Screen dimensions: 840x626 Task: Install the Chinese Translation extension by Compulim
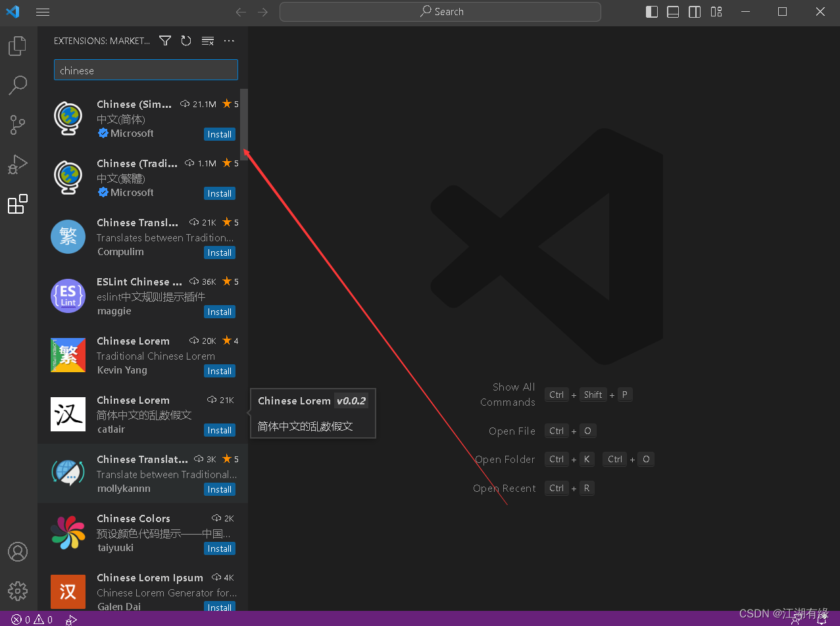coord(220,253)
